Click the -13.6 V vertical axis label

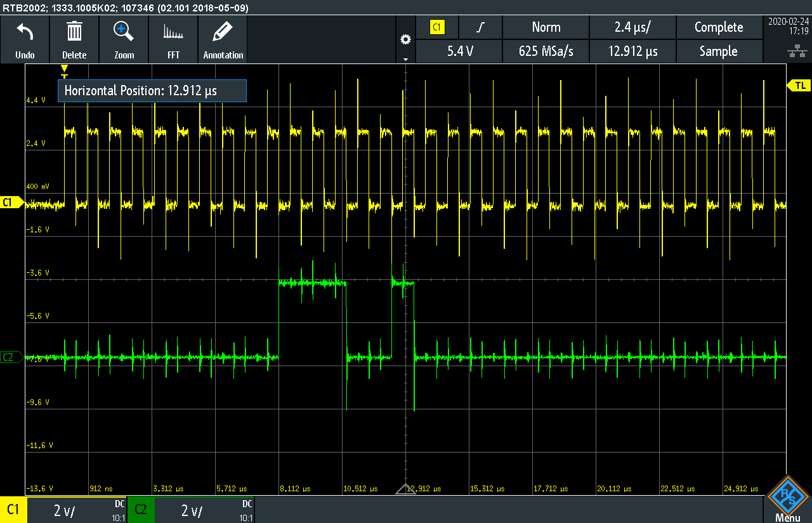tap(39, 489)
